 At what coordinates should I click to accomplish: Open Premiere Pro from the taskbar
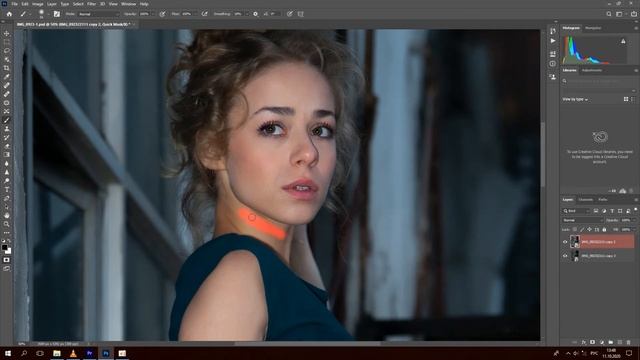coord(89,353)
